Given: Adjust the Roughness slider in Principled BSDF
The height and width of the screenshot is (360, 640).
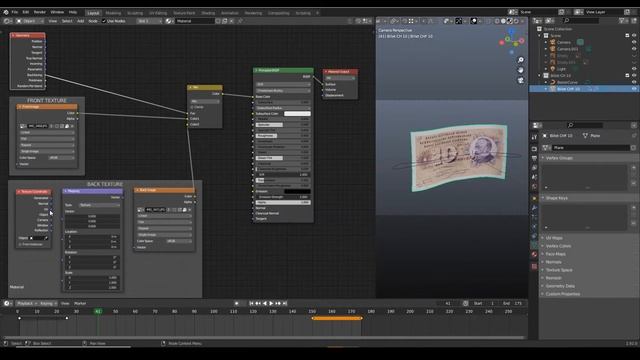Looking at the screenshot, I should (x=283, y=136).
